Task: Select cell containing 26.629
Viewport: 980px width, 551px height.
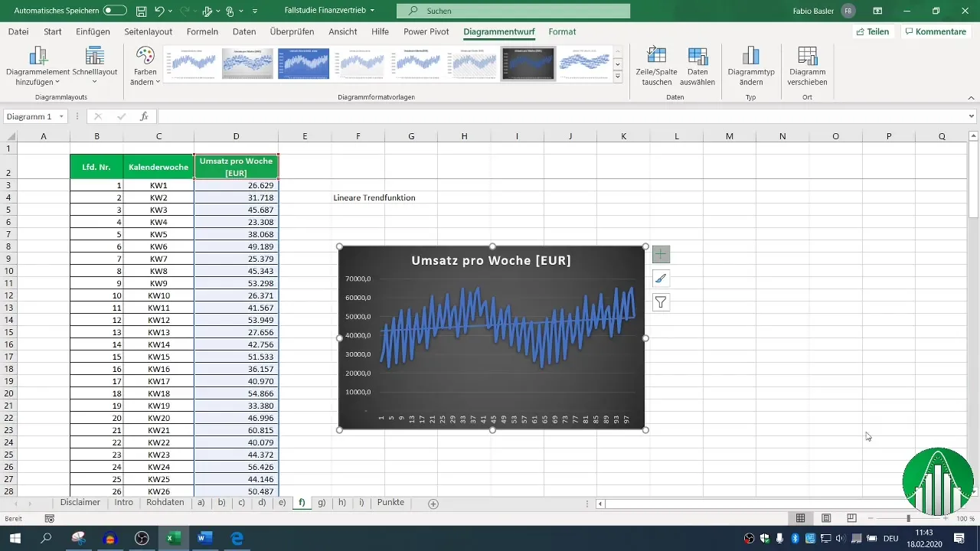Action: (237, 185)
